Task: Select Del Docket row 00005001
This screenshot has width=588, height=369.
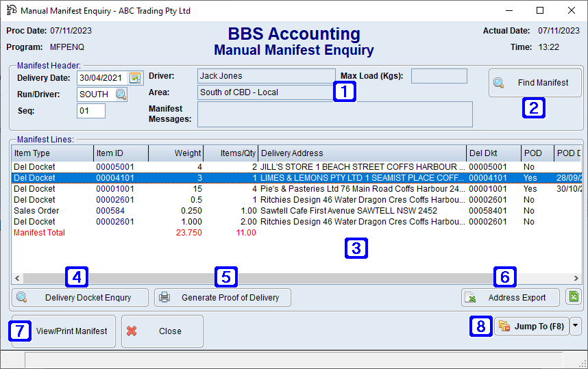Action: pos(206,167)
